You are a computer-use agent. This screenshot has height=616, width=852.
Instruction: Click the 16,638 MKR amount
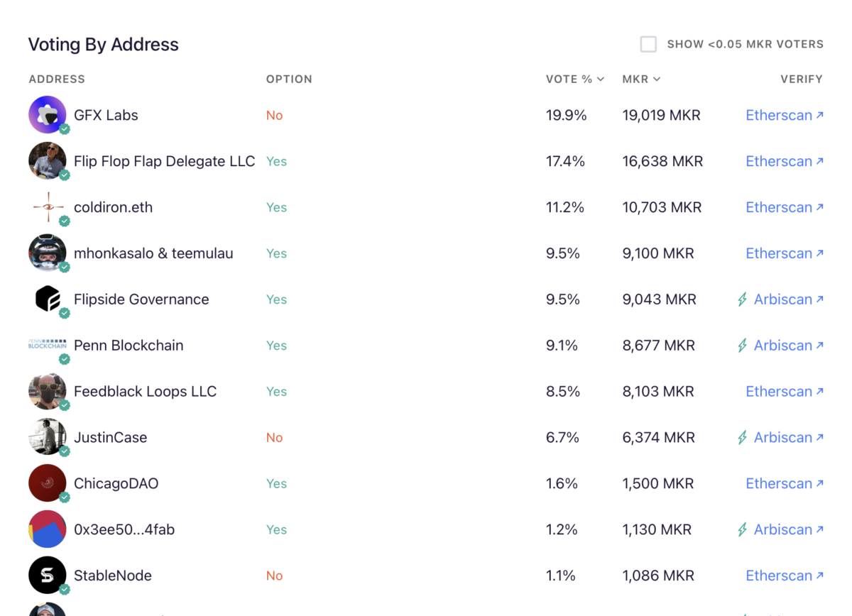[662, 161]
